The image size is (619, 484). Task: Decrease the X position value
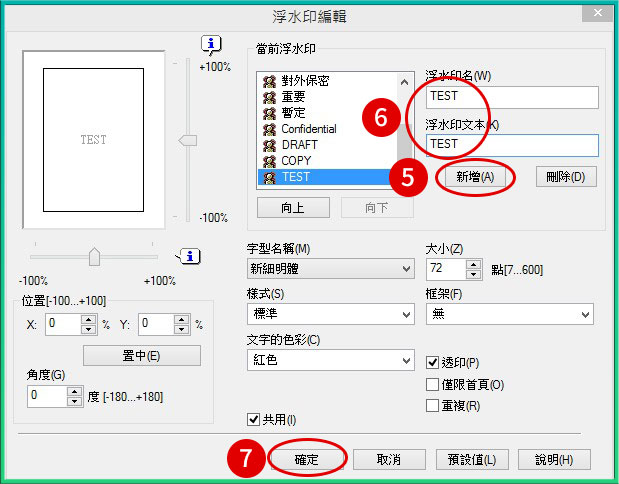(x=88, y=329)
